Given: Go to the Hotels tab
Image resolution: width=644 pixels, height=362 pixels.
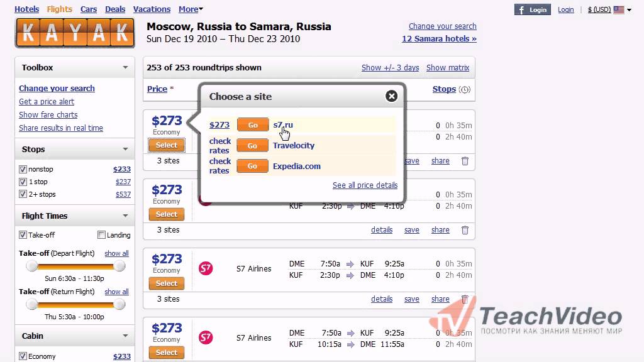Looking at the screenshot, I should (x=26, y=9).
